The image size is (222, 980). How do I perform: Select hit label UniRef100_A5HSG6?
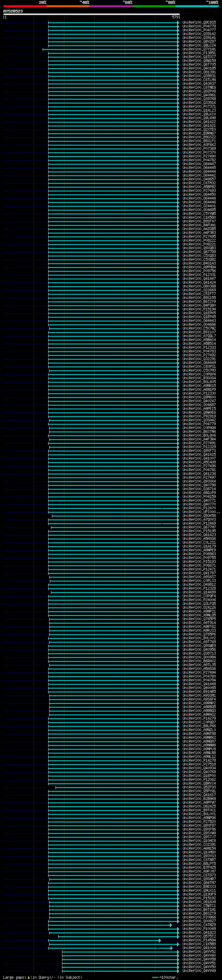pos(199,539)
